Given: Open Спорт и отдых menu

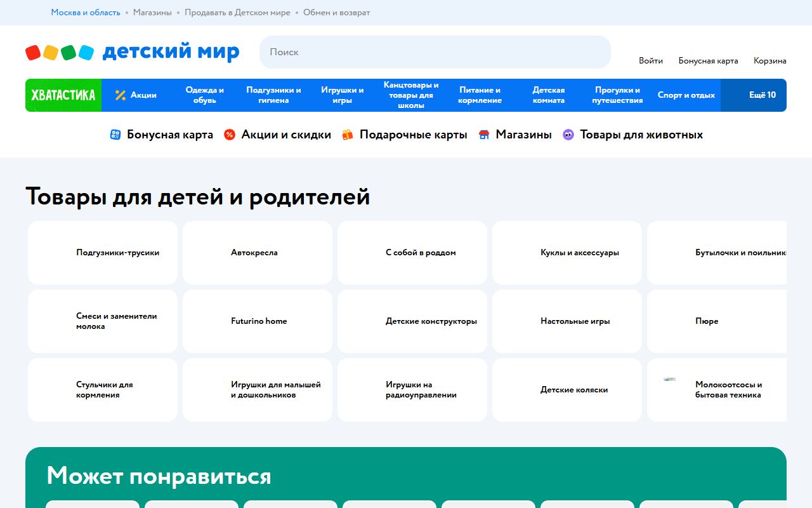Looking at the screenshot, I should [x=686, y=95].
